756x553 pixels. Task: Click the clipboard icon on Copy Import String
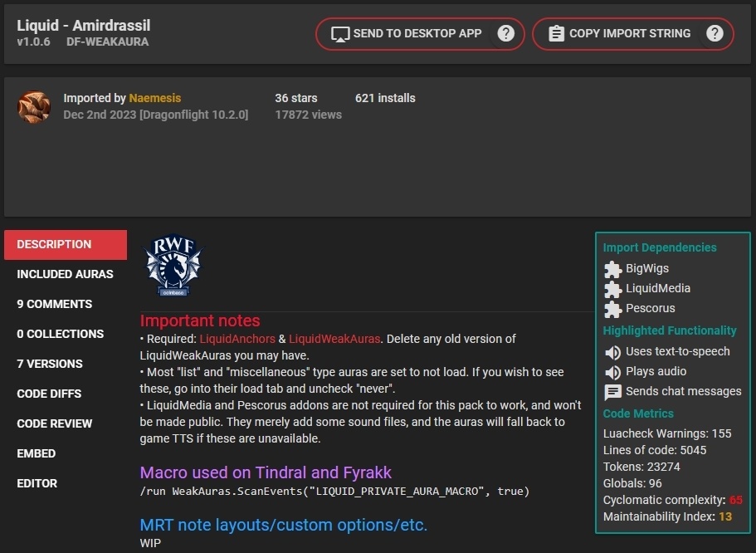tap(556, 33)
